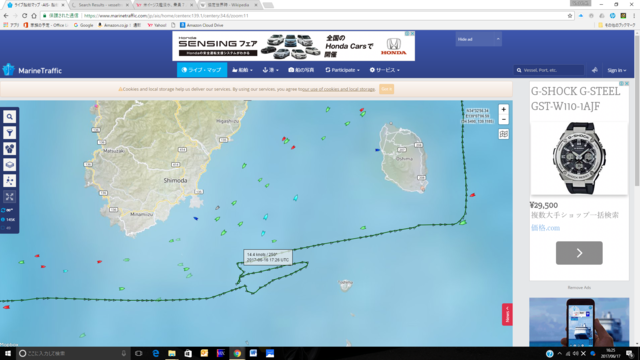Open the 船の写真 menu item

(x=301, y=70)
